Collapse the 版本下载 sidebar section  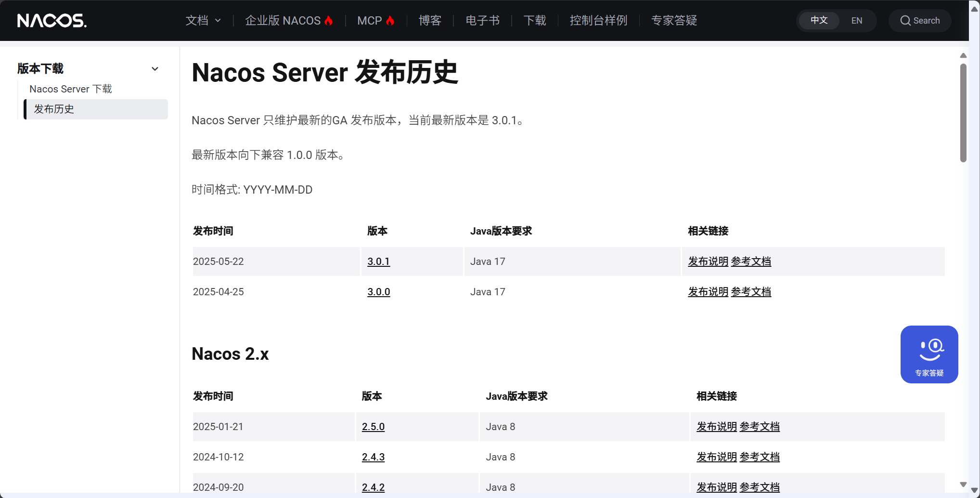[x=155, y=69]
